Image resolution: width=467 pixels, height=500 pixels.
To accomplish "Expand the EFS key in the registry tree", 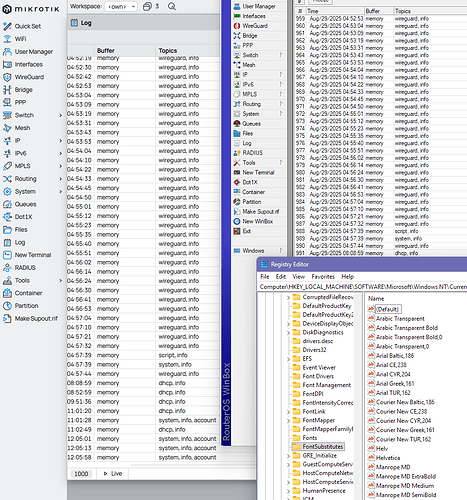I will (x=288, y=359).
